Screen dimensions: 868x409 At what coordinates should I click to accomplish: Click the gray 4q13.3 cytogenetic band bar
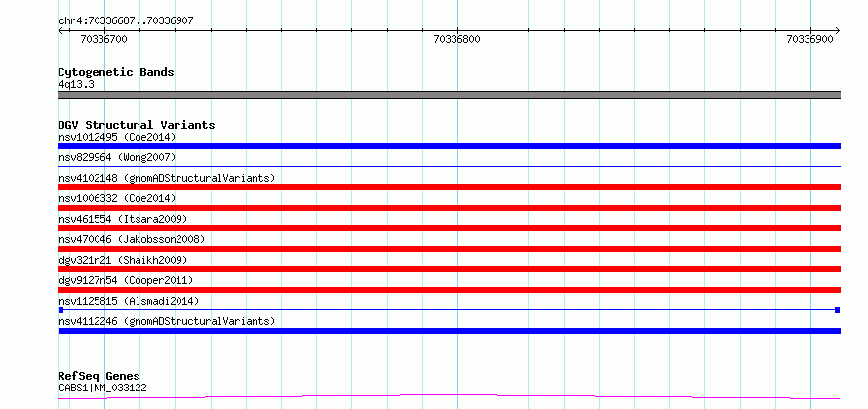[x=449, y=95]
